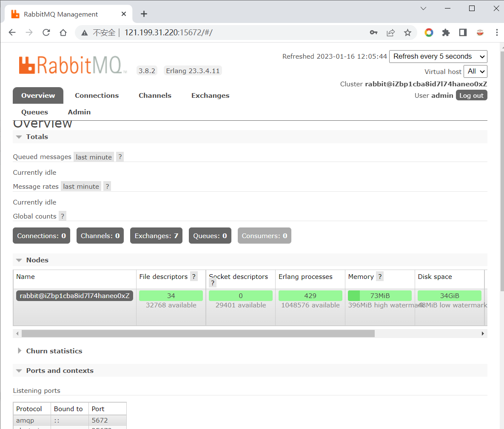Switch to the Queues tab

click(x=34, y=112)
